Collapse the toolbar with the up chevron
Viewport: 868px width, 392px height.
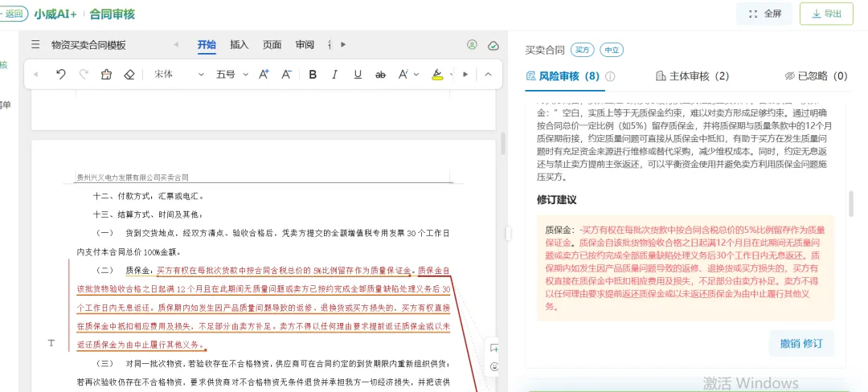[x=488, y=74]
